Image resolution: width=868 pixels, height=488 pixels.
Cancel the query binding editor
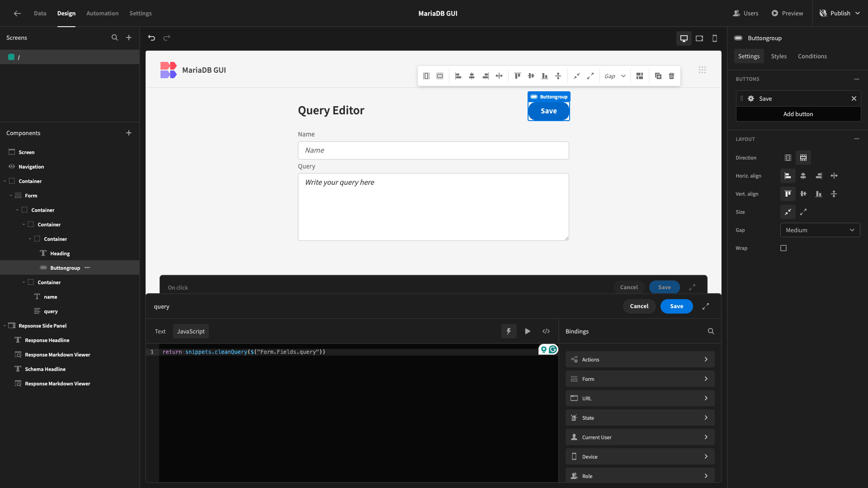pos(639,306)
